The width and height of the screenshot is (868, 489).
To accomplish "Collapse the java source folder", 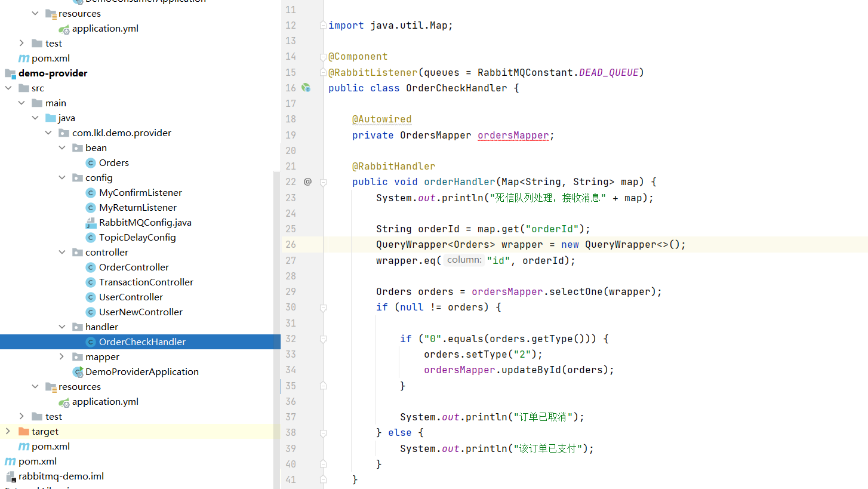I will [x=35, y=118].
